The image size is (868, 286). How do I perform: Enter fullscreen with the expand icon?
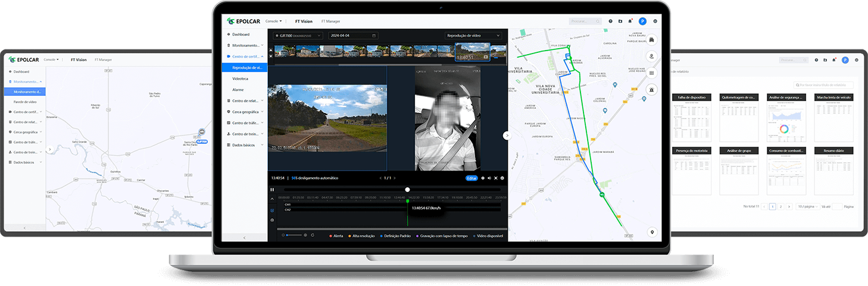(x=496, y=178)
